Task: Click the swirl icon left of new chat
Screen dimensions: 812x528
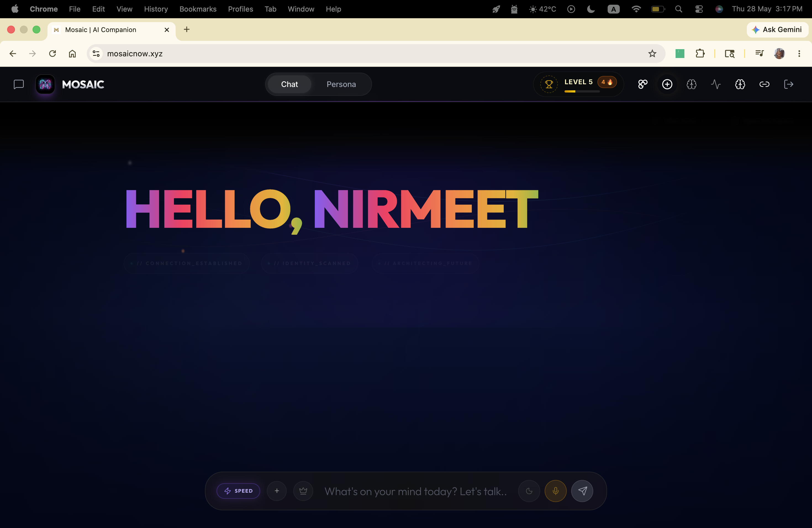Action: tap(643, 84)
